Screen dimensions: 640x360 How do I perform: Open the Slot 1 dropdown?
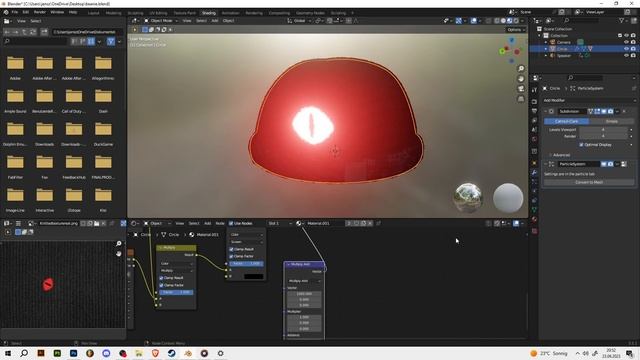tap(280, 223)
